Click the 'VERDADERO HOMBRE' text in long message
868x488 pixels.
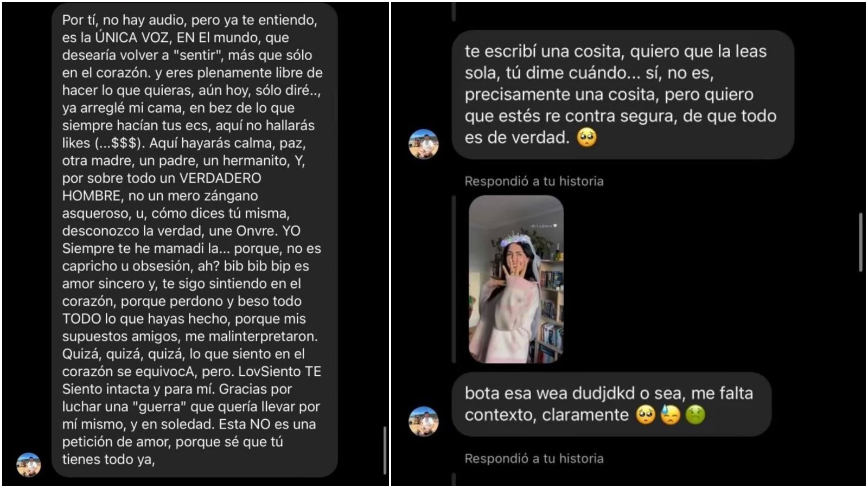click(162, 187)
